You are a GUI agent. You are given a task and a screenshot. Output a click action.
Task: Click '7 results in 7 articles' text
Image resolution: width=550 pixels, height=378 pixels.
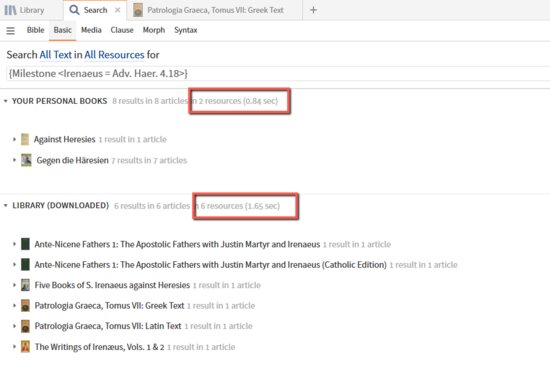click(x=149, y=161)
